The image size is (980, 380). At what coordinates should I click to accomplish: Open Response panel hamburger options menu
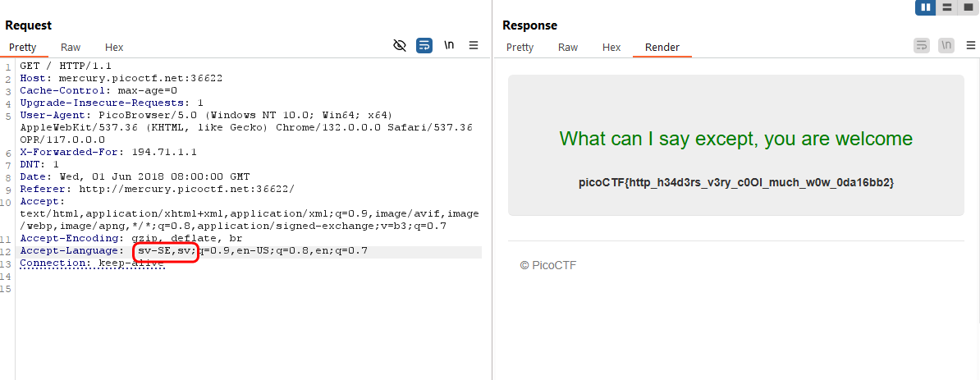[970, 46]
